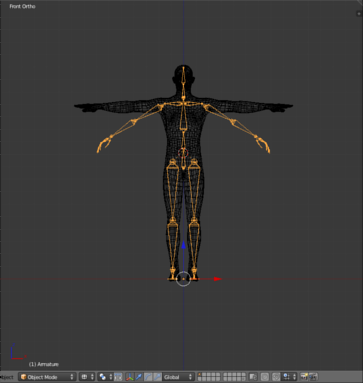Open the Global transform orientation dropdown
The height and width of the screenshot is (383, 363).
tap(178, 377)
